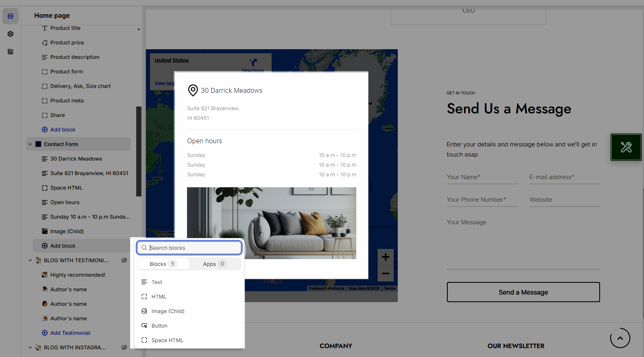
Task: Click the Product title text icon
Action: pyautogui.click(x=45, y=28)
